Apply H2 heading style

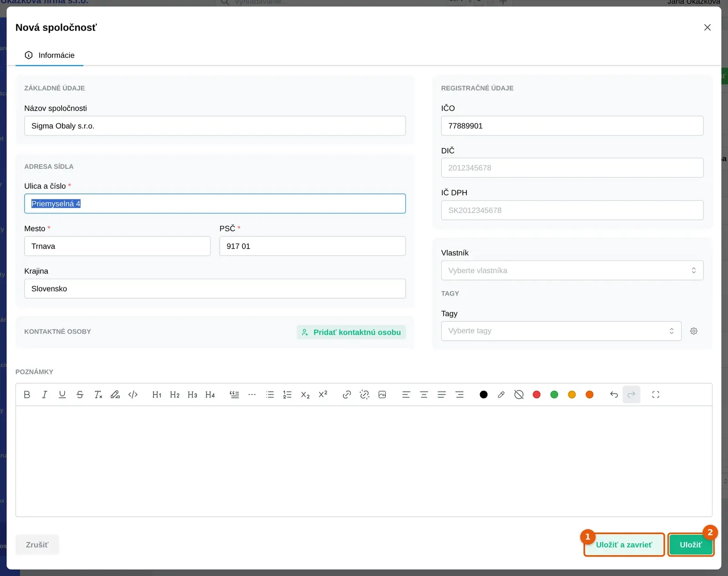[x=175, y=395]
